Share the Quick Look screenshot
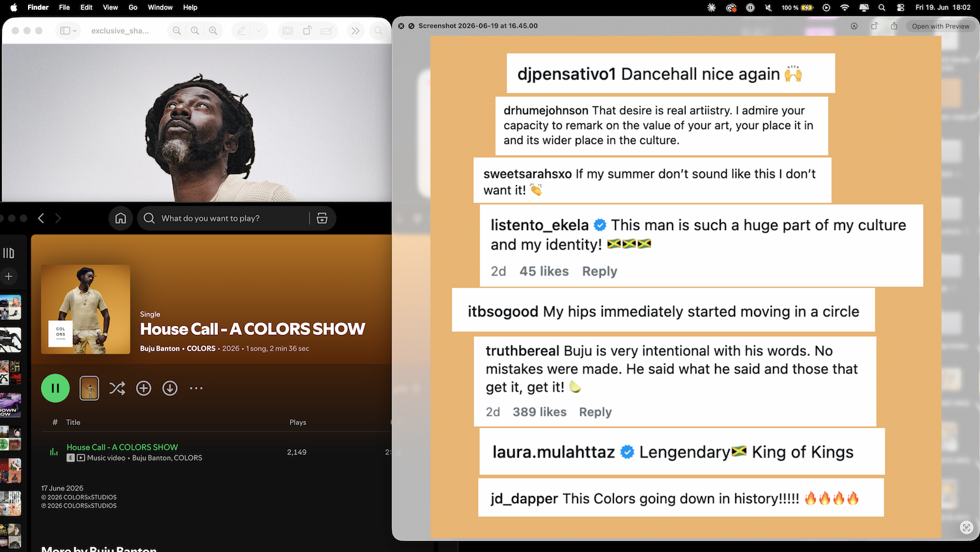Screen dimensions: 980x552 (x=894, y=26)
